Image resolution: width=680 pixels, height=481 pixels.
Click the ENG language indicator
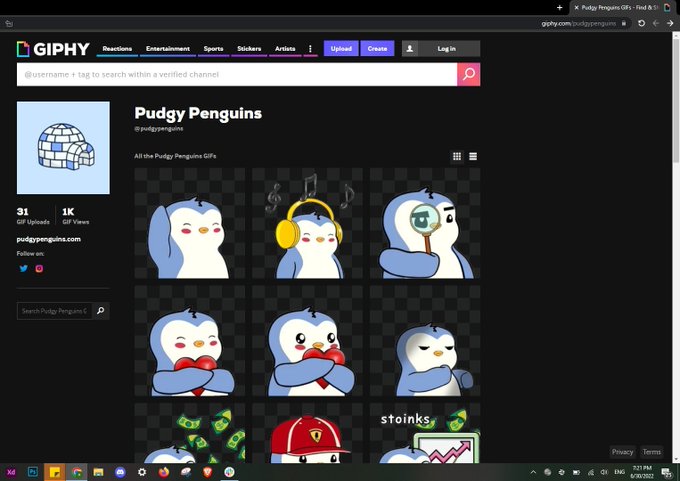(x=620, y=472)
